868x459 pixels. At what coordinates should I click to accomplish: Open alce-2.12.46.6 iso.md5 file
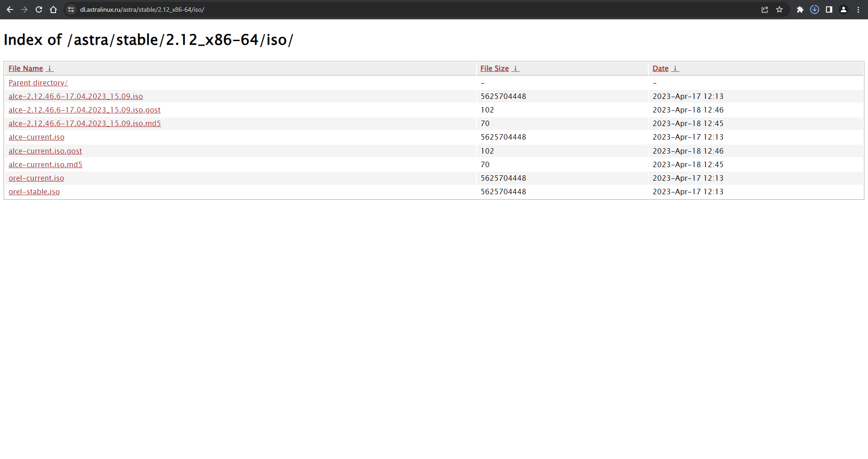tap(85, 123)
